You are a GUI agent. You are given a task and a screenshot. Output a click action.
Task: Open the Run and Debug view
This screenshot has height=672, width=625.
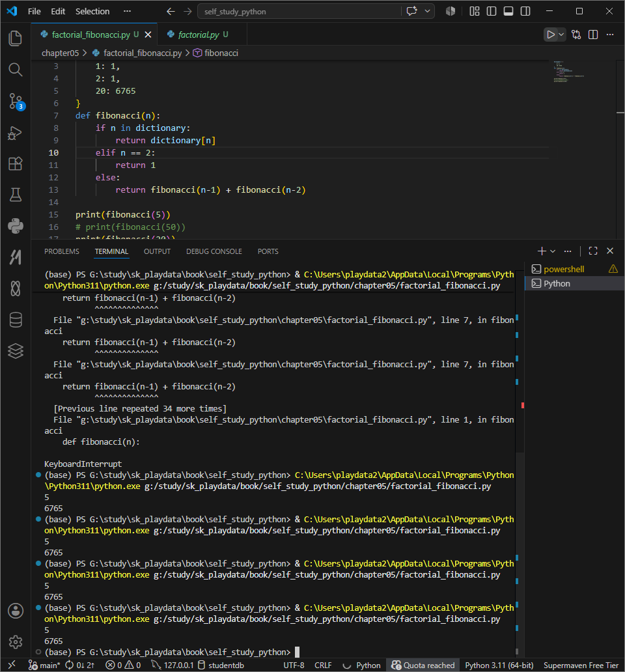16,133
